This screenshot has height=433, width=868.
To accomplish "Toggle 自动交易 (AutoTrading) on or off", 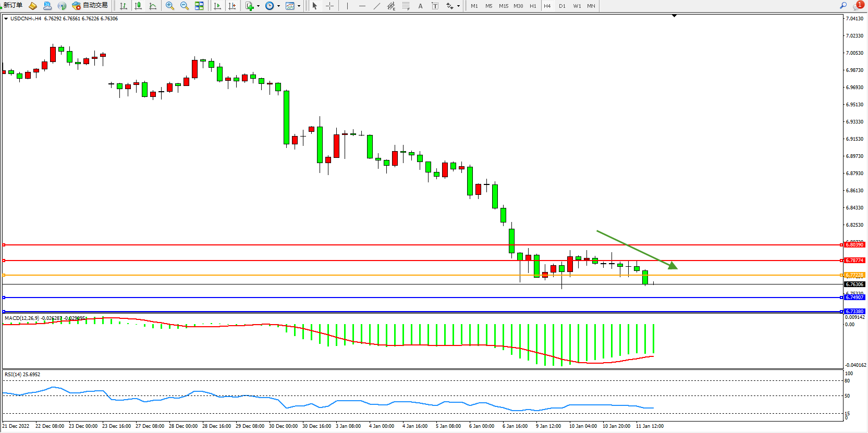I will pyautogui.click(x=90, y=6).
